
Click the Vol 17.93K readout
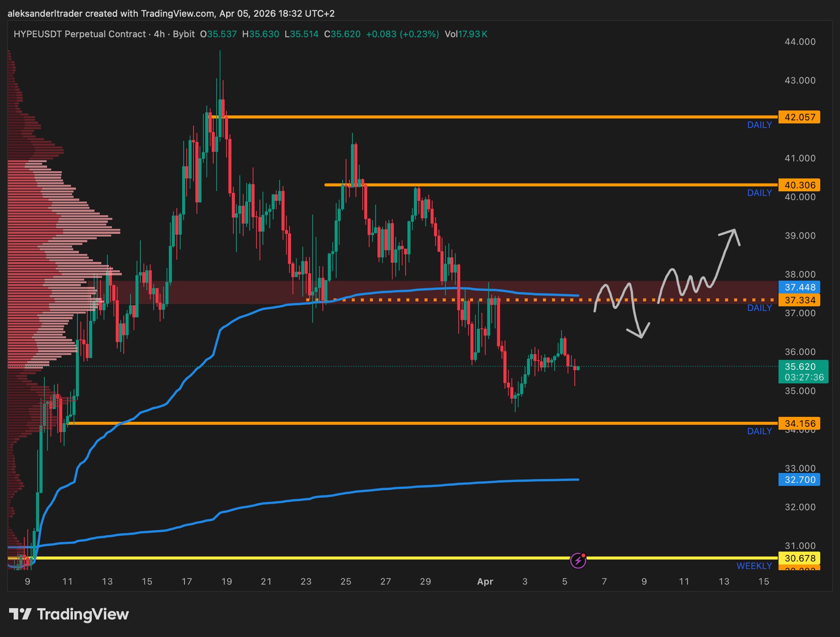point(466,34)
